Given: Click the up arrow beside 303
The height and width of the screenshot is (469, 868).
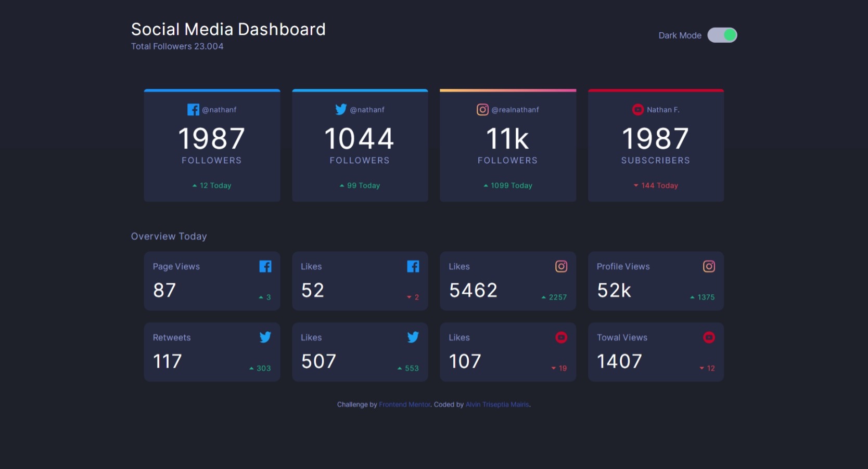Looking at the screenshot, I should point(252,369).
